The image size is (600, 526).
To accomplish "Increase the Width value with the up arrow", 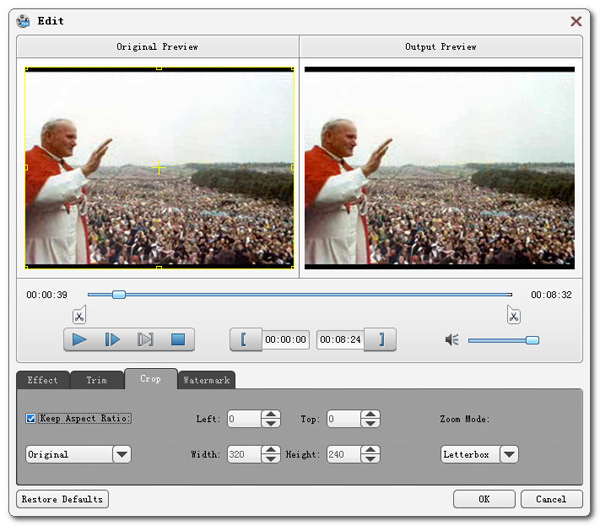I will point(271,450).
